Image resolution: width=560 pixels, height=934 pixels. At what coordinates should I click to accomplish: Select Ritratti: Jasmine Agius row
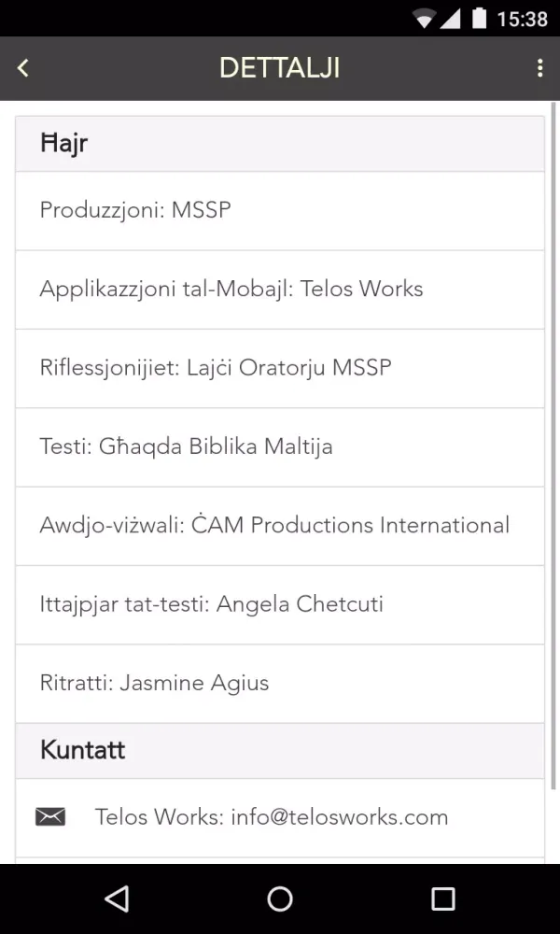tap(280, 684)
